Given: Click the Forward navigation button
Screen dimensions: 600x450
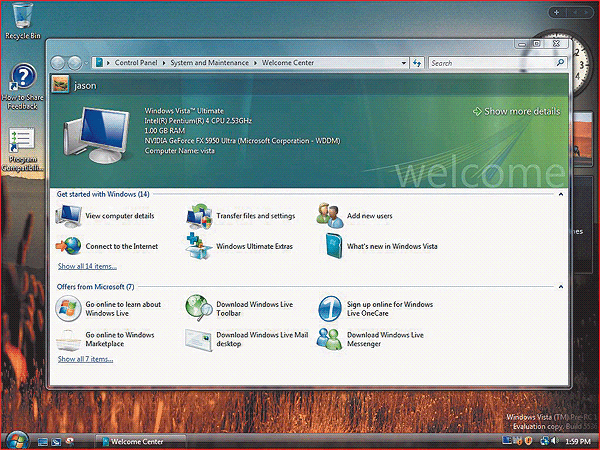Looking at the screenshot, I should point(75,63).
